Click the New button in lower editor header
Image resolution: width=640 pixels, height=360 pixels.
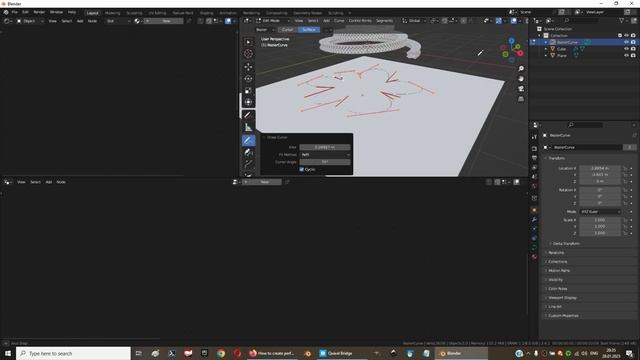[262, 182]
